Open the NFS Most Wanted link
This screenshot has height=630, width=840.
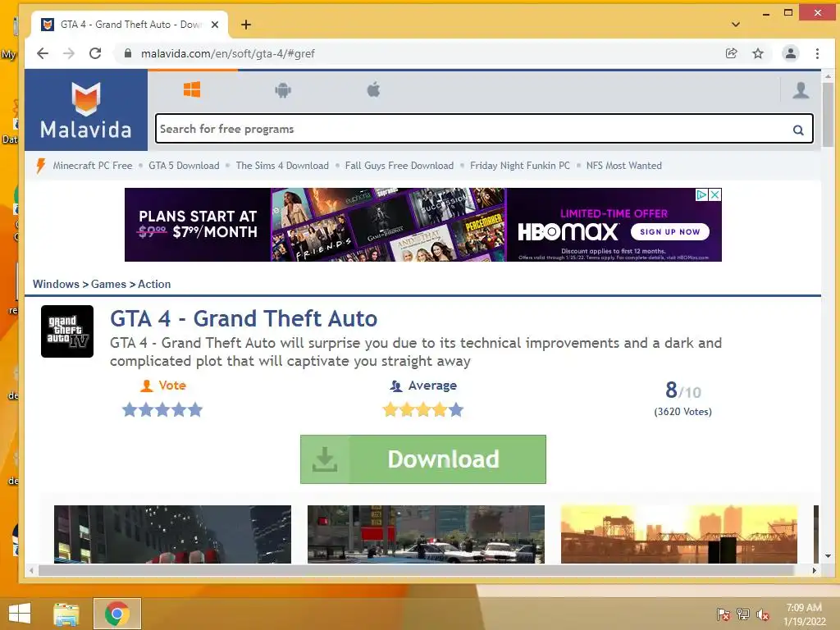pyautogui.click(x=623, y=166)
